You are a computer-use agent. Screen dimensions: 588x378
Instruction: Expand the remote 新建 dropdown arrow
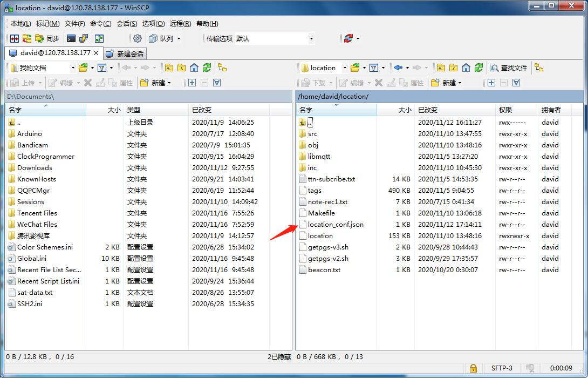pos(460,83)
